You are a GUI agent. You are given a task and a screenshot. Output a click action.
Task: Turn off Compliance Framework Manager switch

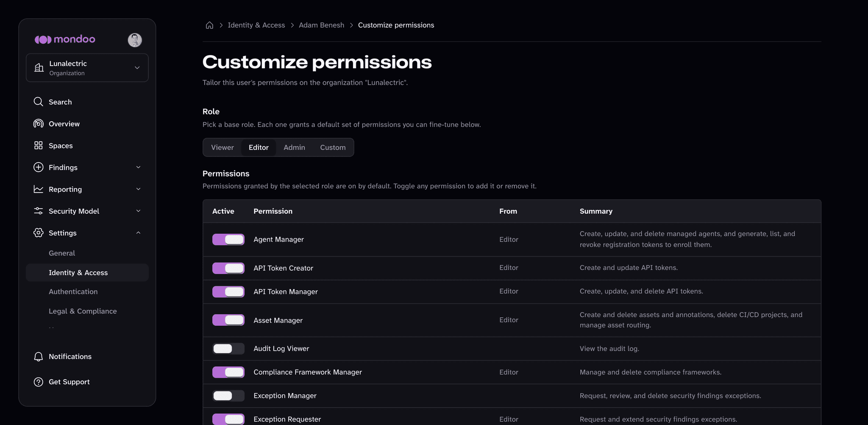click(x=228, y=372)
